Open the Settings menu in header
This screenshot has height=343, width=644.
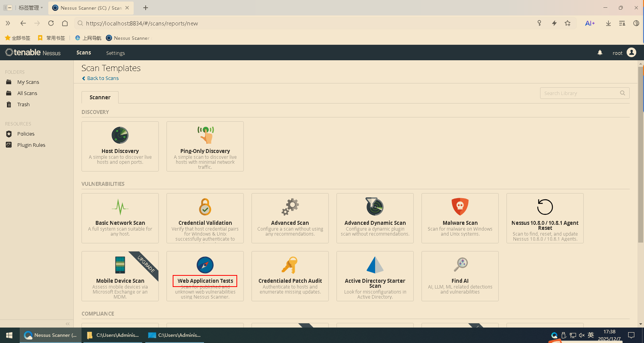click(116, 53)
